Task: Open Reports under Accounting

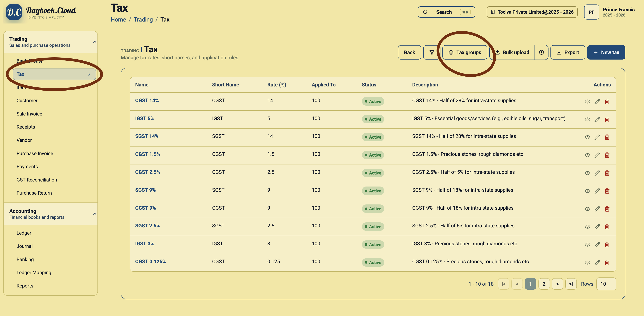Action: (x=25, y=286)
